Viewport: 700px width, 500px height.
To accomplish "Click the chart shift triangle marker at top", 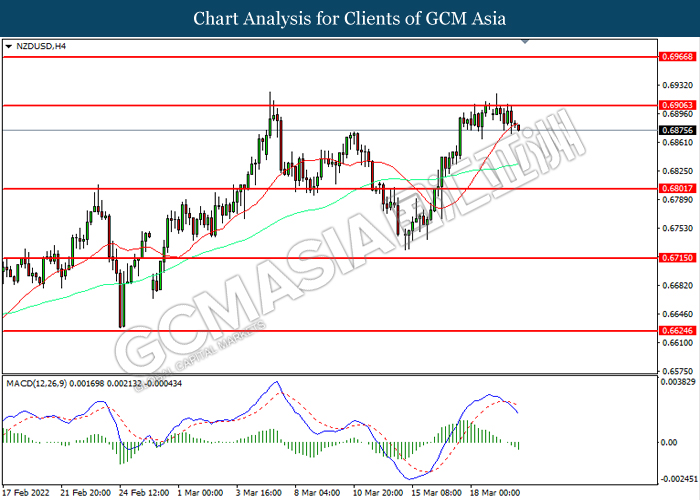I will coord(525,42).
